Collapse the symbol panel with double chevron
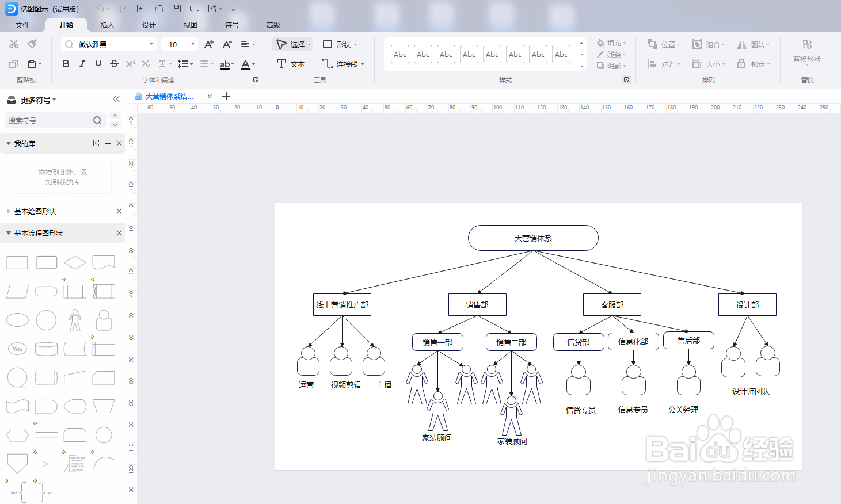 [116, 99]
